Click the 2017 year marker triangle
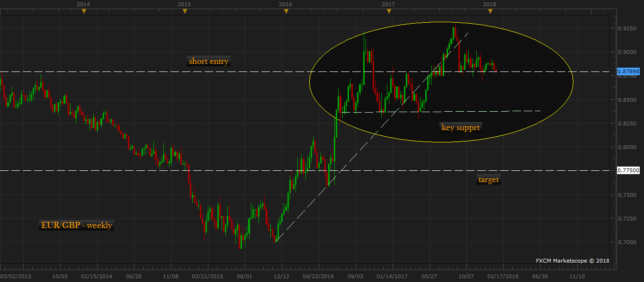 [388, 11]
